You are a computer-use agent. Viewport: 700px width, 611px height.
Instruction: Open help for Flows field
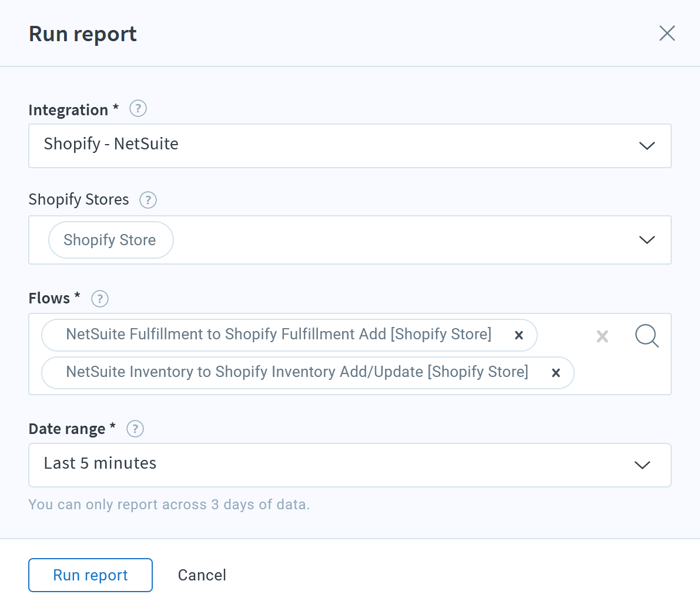click(100, 298)
